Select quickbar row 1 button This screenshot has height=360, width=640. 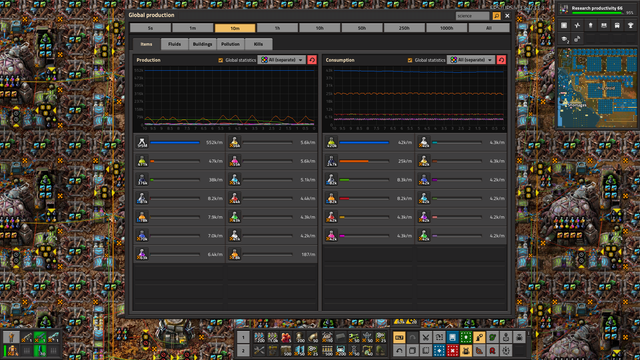(243, 337)
